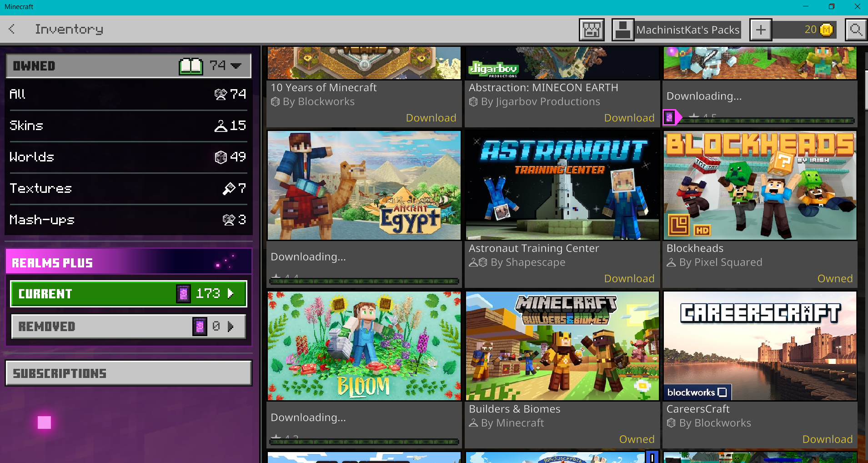
Task: Download CareersCraft pack
Action: pos(828,439)
